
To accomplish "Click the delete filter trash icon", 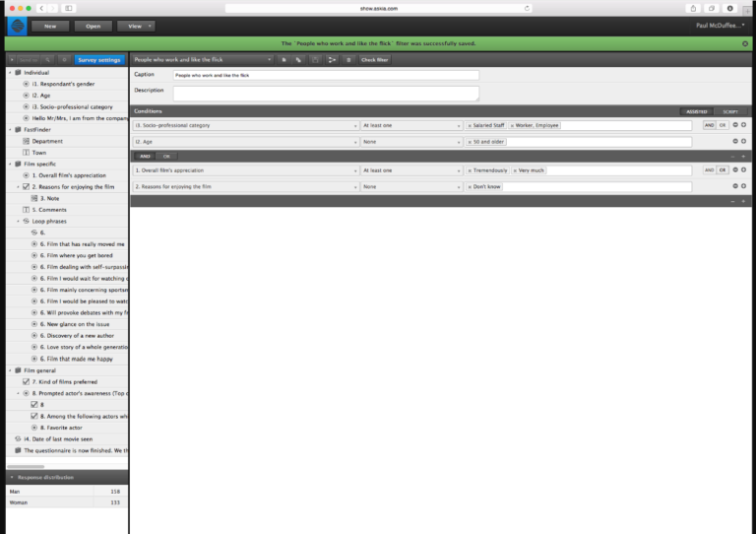I will click(348, 60).
